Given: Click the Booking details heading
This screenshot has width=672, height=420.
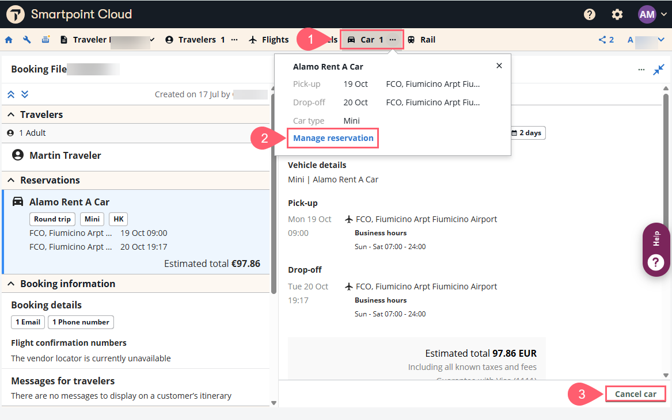Looking at the screenshot, I should click(x=46, y=305).
